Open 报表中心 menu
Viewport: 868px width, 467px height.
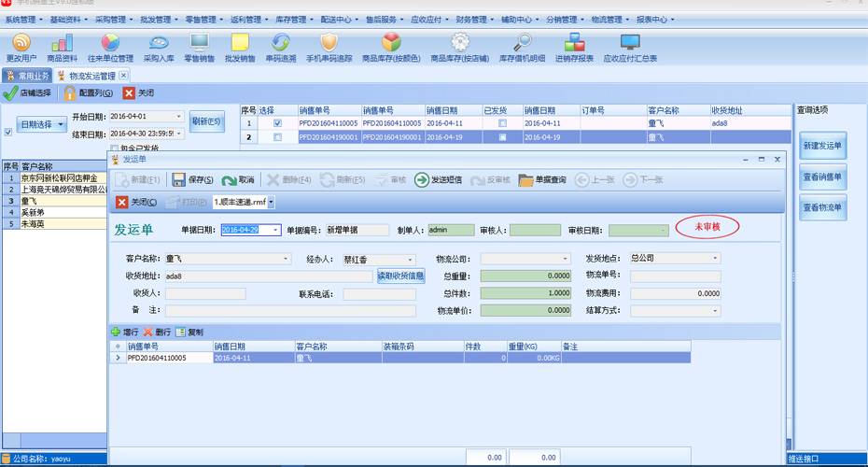pyautogui.click(x=655, y=20)
